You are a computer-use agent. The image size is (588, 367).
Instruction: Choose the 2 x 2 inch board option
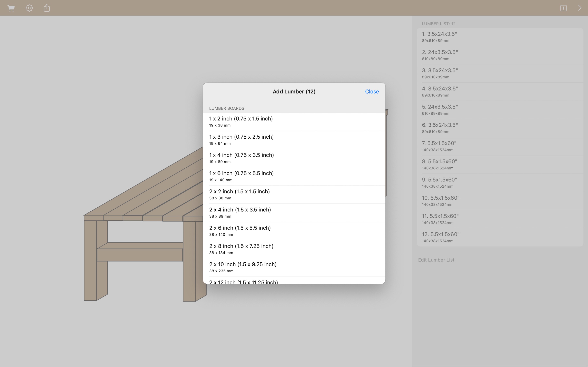tap(294, 194)
